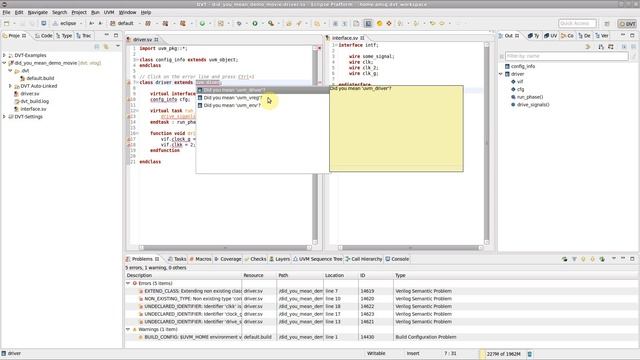This screenshot has height=360, width=640.
Task: Switch to the Macros tab
Action: [x=200, y=259]
